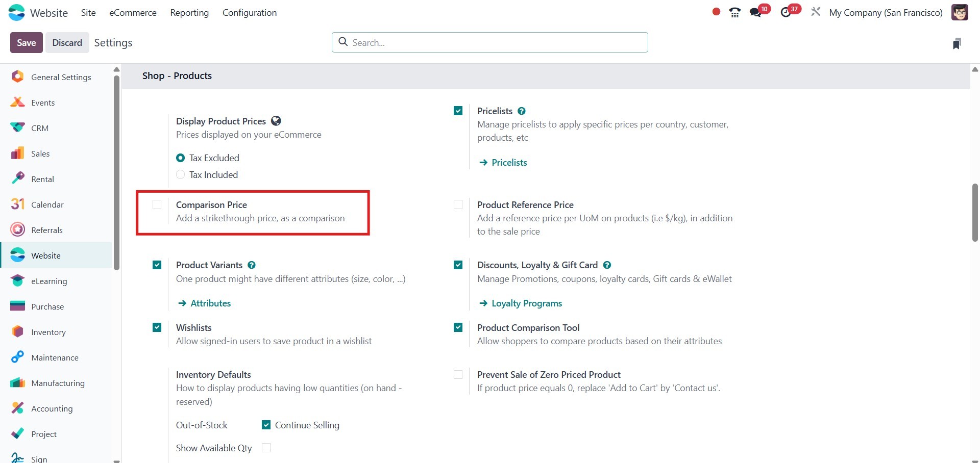Open the user avatar menu

[960, 13]
